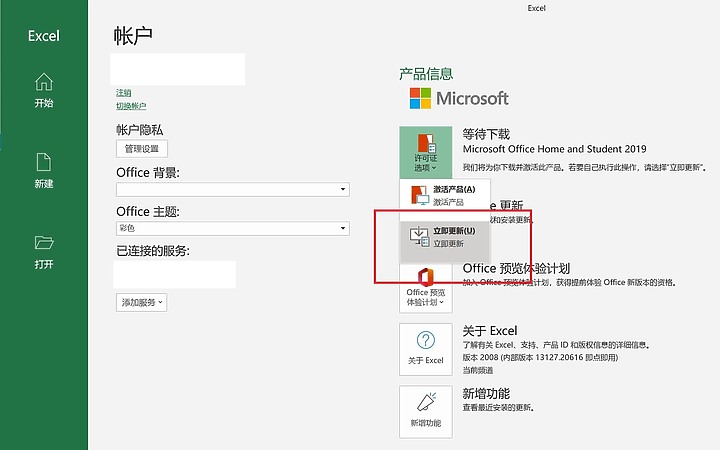Screen dimensions: 720x450
Task: Click the 切换帐户 switch account link
Action: pos(131,106)
